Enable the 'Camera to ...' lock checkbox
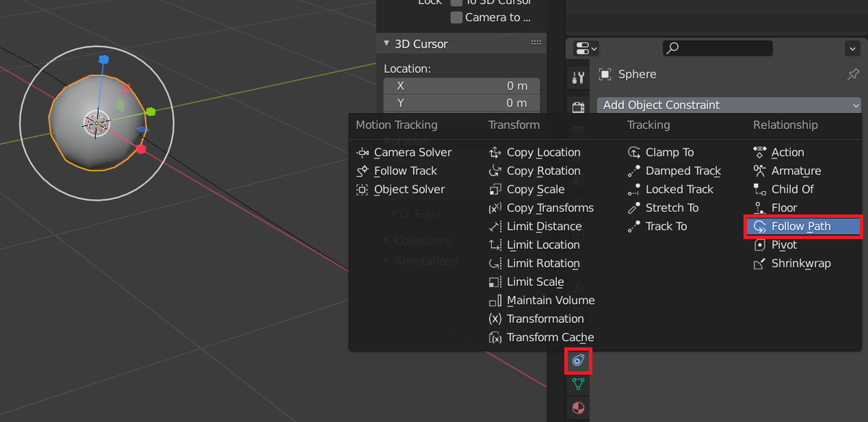 click(456, 17)
